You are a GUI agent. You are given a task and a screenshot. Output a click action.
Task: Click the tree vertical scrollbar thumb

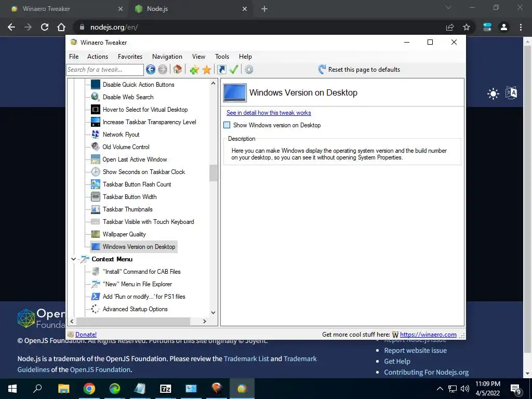click(213, 173)
